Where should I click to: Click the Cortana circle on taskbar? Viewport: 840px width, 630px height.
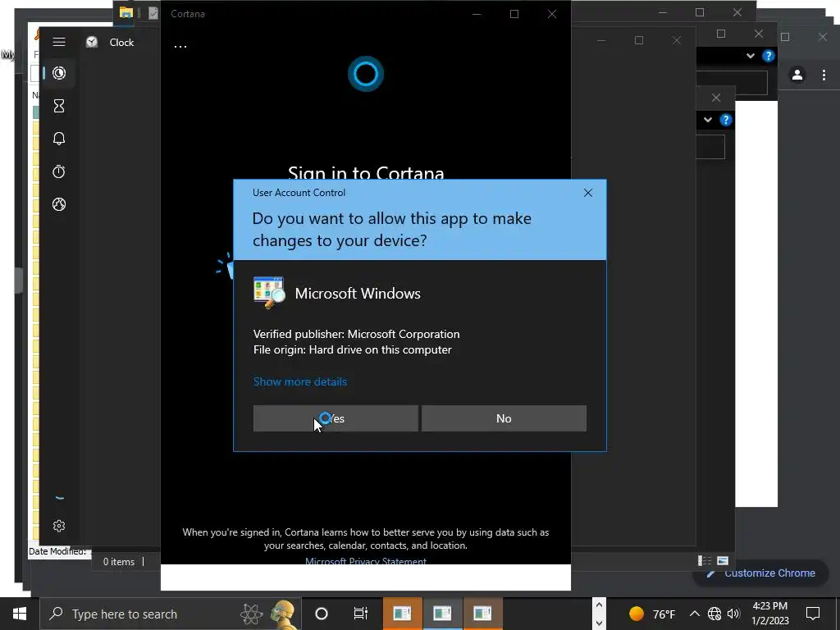pyautogui.click(x=322, y=614)
